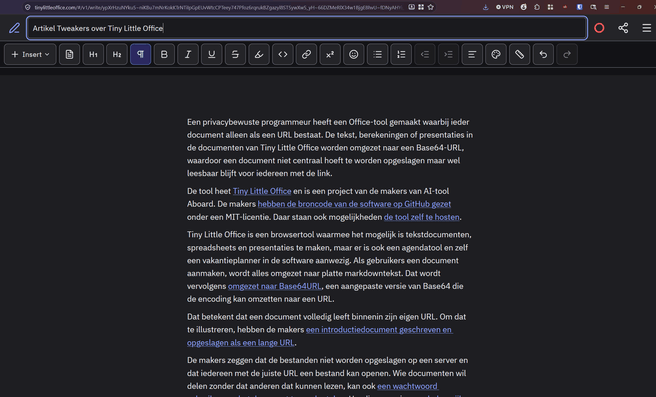656x397 pixels.
Task: Toggle bold formatting
Action: (x=164, y=54)
